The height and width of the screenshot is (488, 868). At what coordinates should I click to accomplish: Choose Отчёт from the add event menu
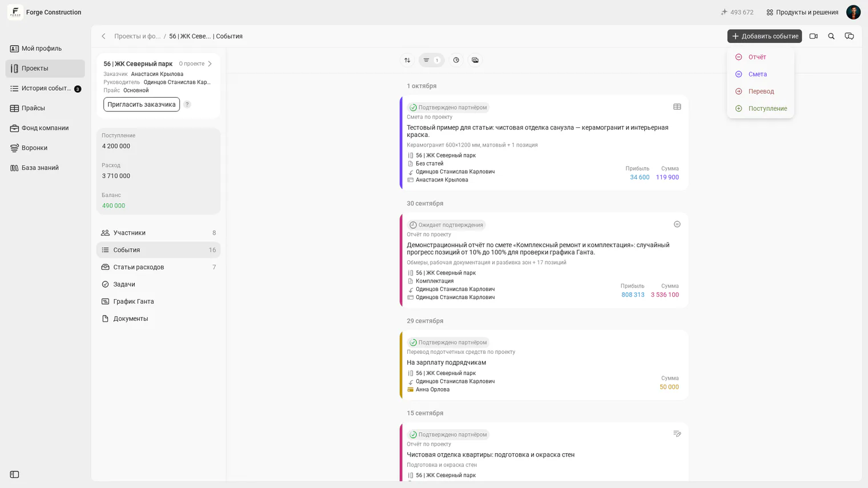coord(761,57)
